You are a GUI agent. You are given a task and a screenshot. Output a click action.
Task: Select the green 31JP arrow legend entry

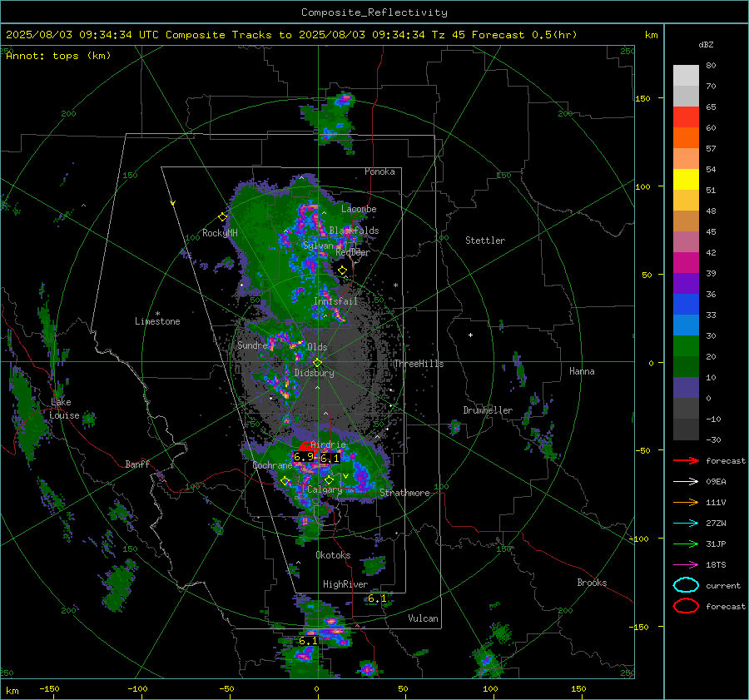tap(686, 544)
